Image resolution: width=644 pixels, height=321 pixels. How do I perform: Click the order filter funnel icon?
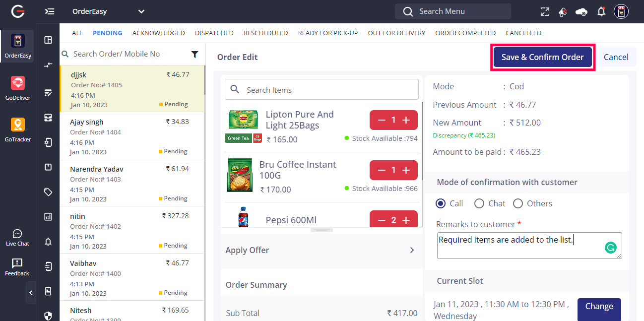[x=195, y=54]
